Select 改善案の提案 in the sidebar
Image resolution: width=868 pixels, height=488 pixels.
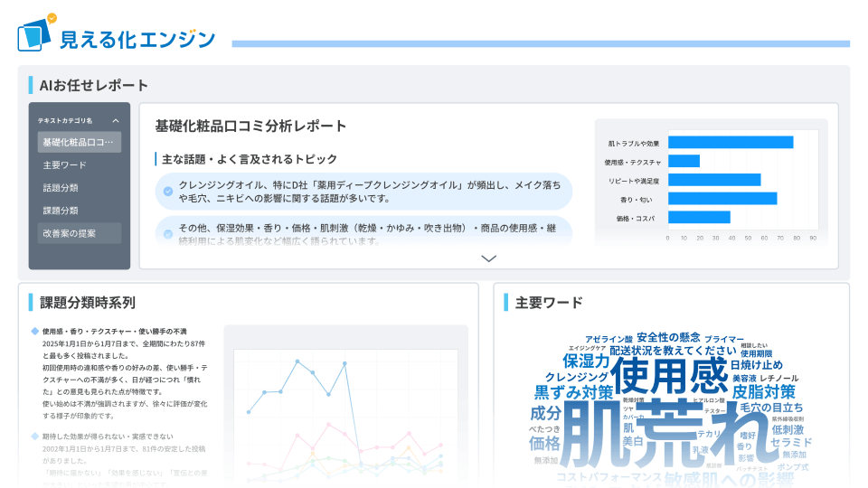[x=80, y=233]
